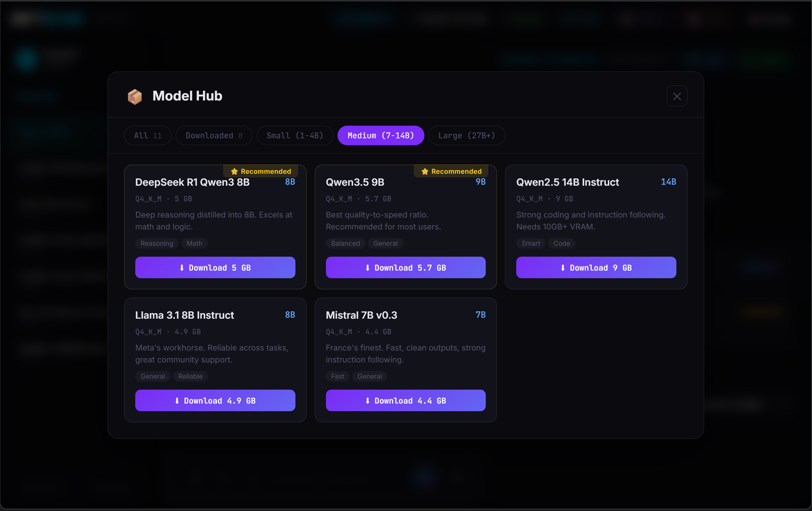This screenshot has width=812, height=511.
Task: Click the Balanced tag on Qwen3.5 9B
Action: coord(345,243)
